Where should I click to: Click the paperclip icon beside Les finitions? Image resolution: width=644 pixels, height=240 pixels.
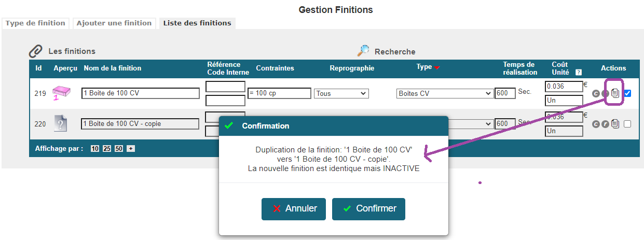pyautogui.click(x=35, y=51)
